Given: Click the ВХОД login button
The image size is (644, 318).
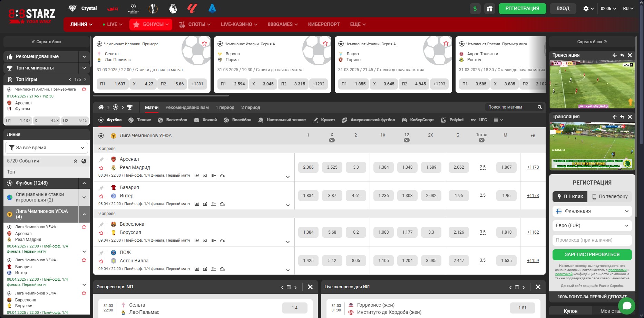Looking at the screenshot, I should pyautogui.click(x=563, y=9).
